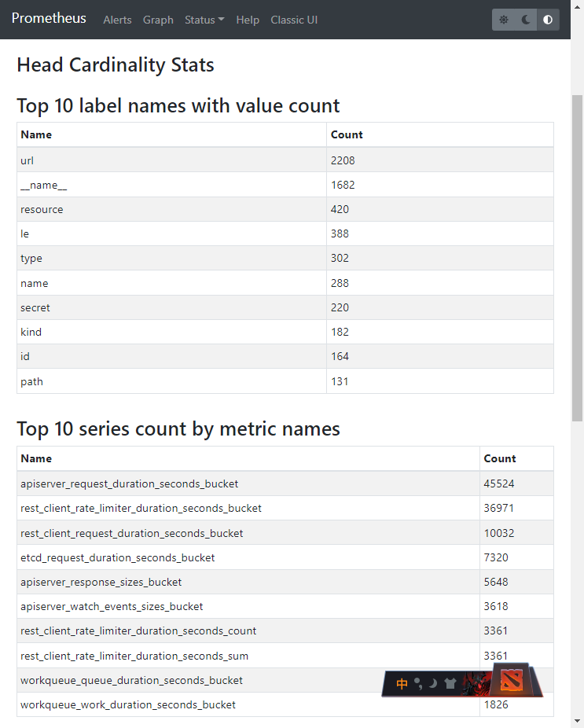This screenshot has width=584, height=728.
Task: Click the Dota 2 logo icon
Action: click(511, 681)
